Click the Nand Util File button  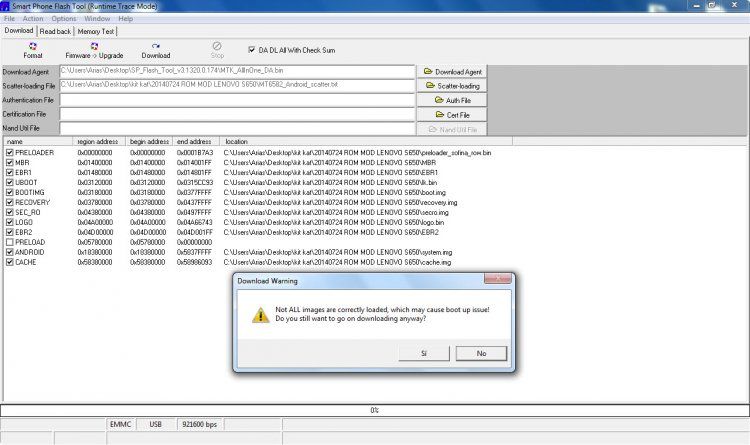pos(452,129)
